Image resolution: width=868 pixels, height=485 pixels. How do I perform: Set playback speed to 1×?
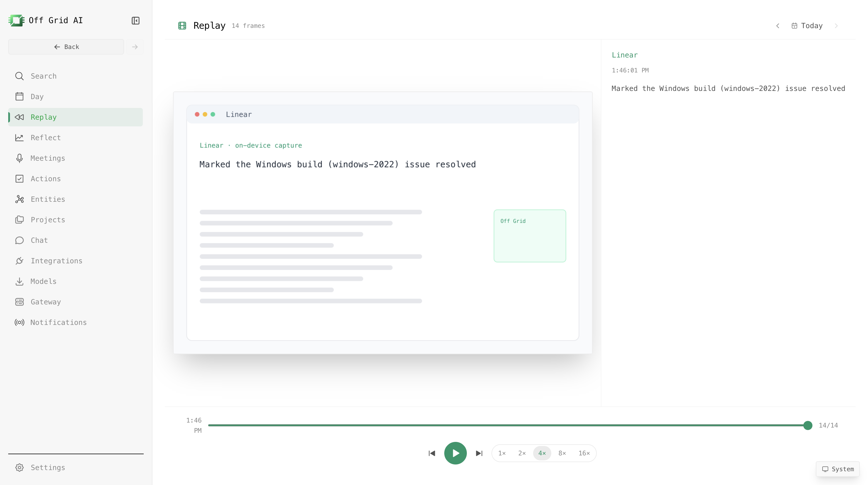point(502,453)
